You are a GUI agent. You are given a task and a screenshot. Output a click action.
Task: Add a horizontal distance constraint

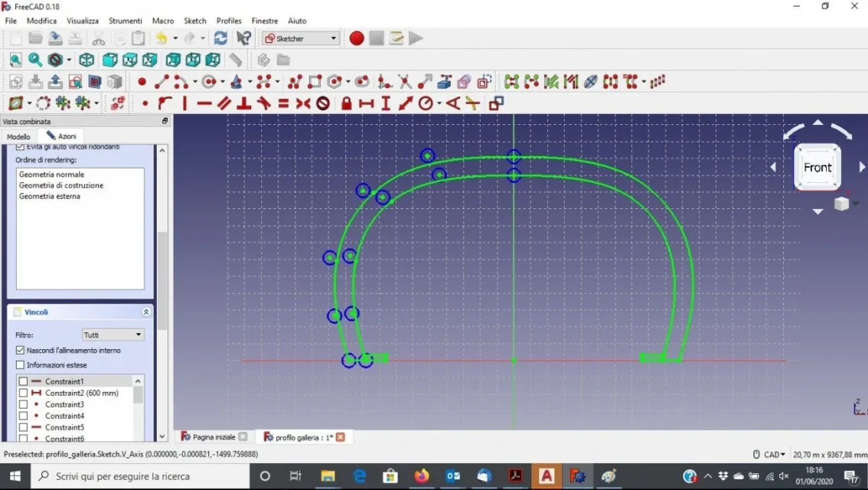click(366, 103)
